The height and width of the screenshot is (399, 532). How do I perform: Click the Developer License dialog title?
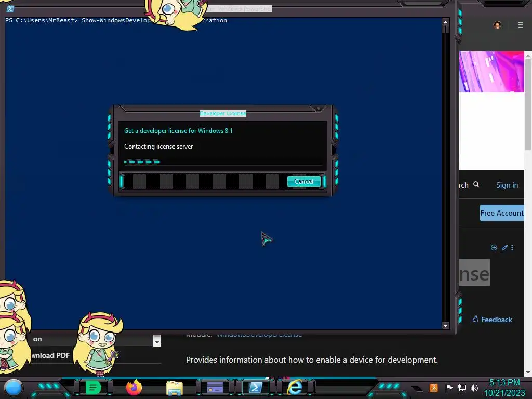(223, 113)
